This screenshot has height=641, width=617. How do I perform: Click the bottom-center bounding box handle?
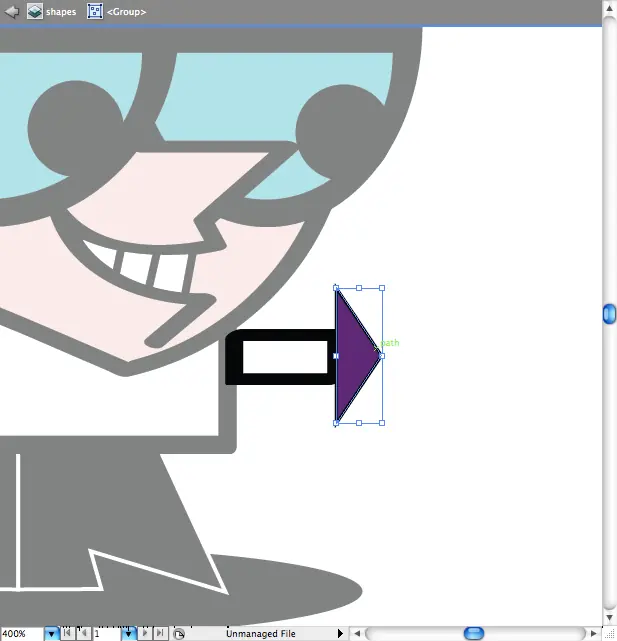click(x=359, y=423)
